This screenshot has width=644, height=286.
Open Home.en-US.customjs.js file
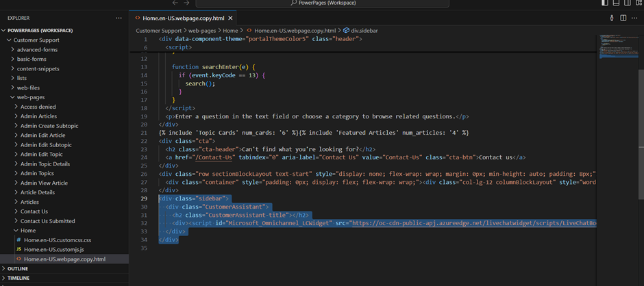coord(55,250)
